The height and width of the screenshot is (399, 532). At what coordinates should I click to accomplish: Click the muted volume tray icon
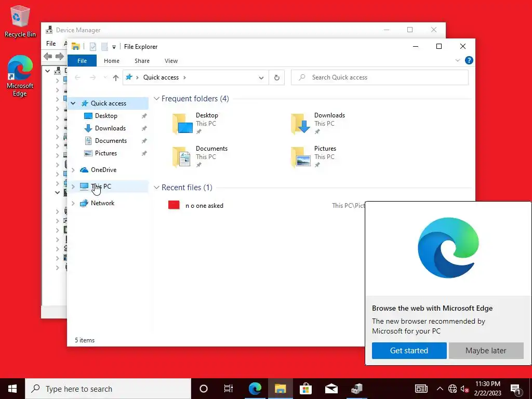(x=464, y=389)
